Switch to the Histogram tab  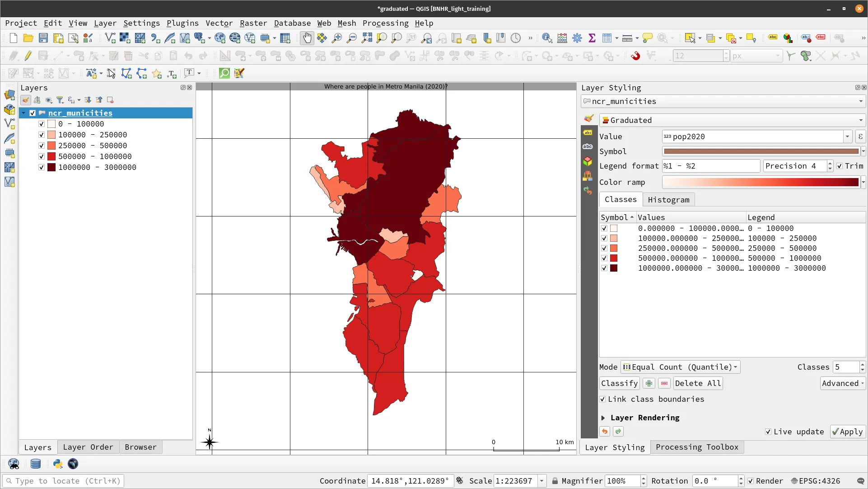pos(668,200)
